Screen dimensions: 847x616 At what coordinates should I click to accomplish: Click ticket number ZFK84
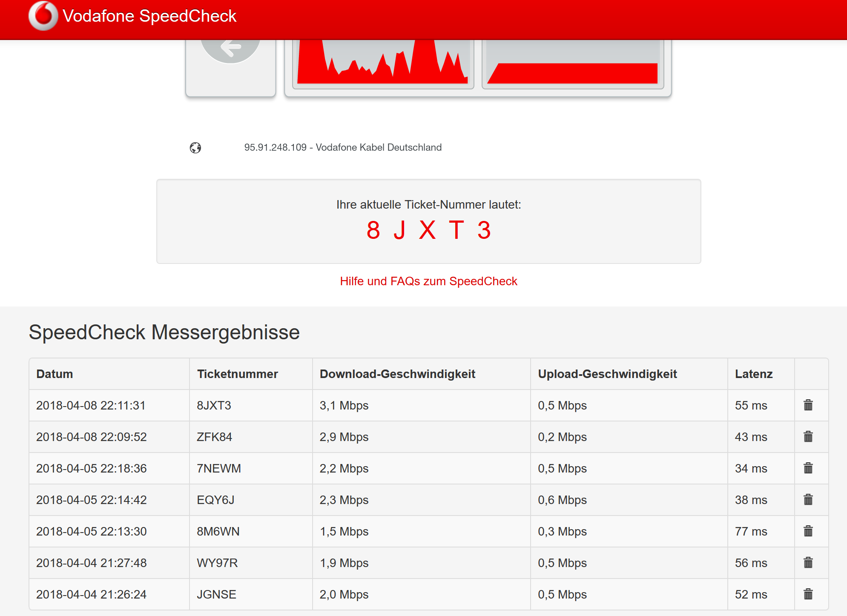pyautogui.click(x=214, y=437)
